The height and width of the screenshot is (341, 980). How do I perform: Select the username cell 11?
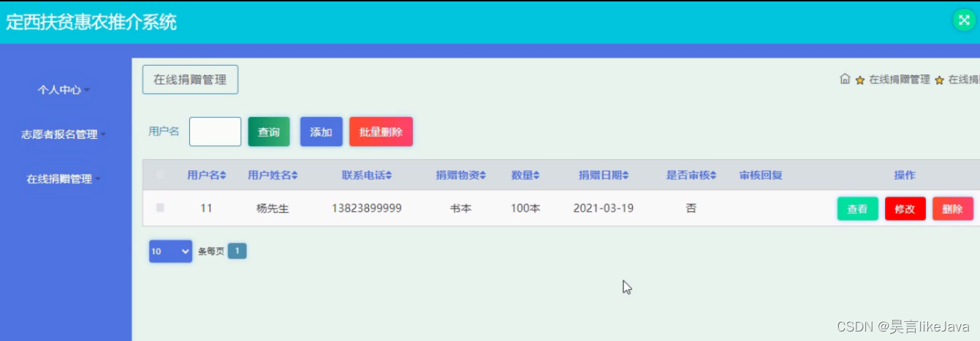(x=206, y=208)
